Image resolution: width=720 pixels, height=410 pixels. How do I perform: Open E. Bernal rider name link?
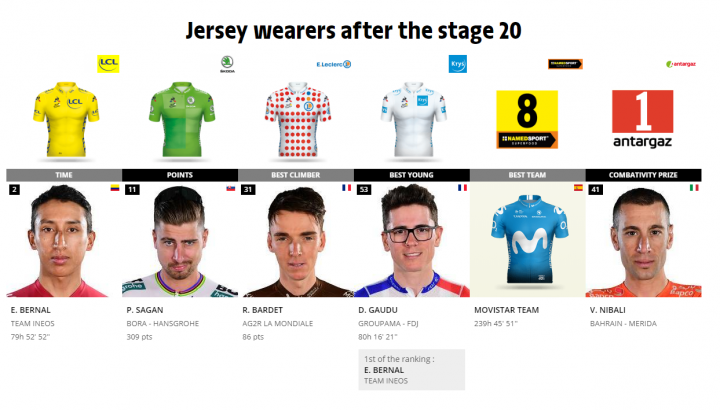click(31, 310)
